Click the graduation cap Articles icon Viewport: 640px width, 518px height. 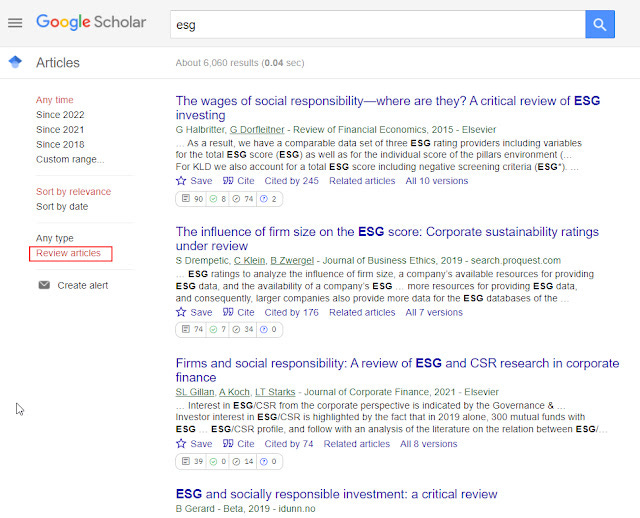coord(15,62)
